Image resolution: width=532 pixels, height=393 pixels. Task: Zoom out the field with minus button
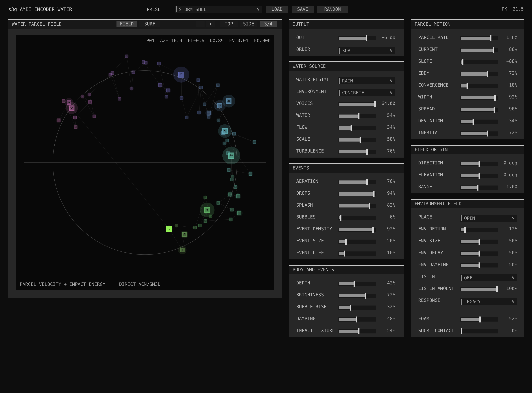pos(201,24)
